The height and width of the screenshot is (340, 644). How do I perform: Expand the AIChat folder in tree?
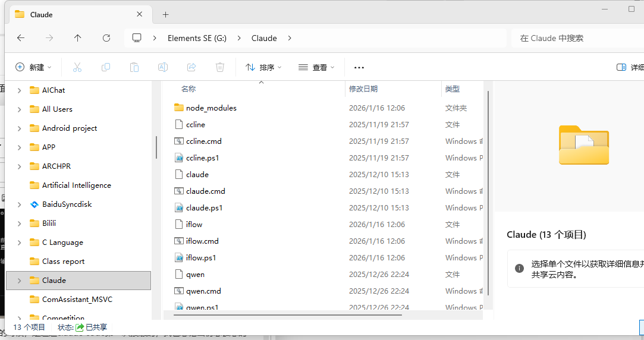tap(20, 90)
